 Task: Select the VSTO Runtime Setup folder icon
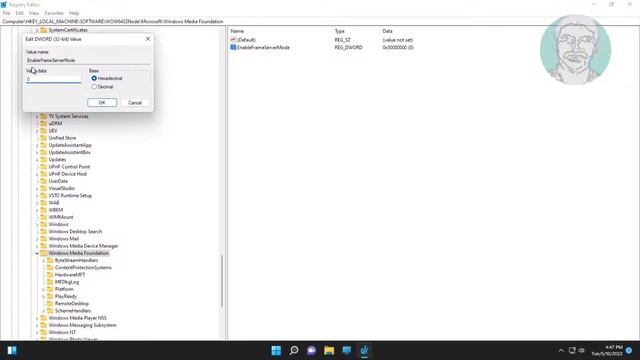point(44,196)
